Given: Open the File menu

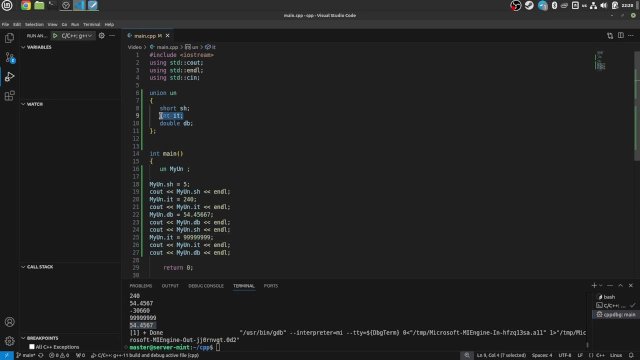Looking at the screenshot, I should 5,24.
